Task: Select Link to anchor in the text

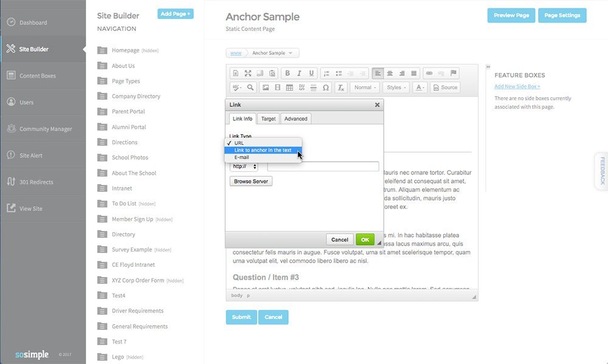Action: tap(263, 150)
